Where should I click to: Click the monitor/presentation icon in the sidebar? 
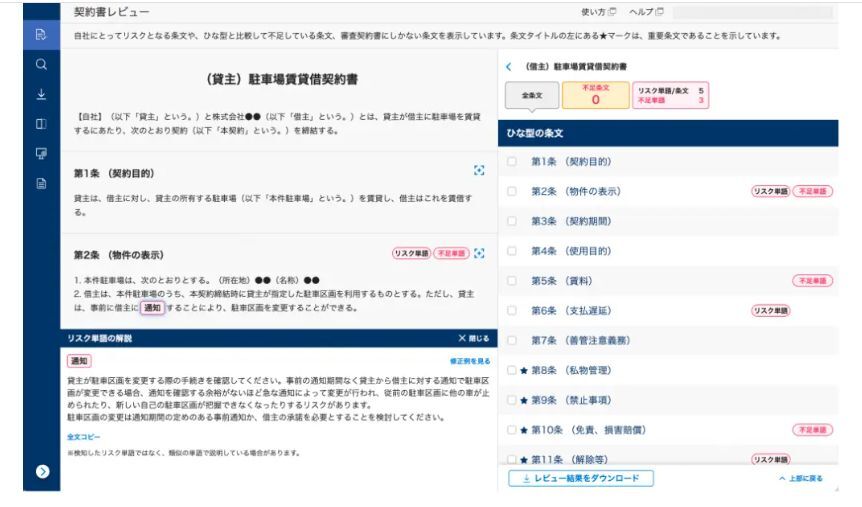41,153
